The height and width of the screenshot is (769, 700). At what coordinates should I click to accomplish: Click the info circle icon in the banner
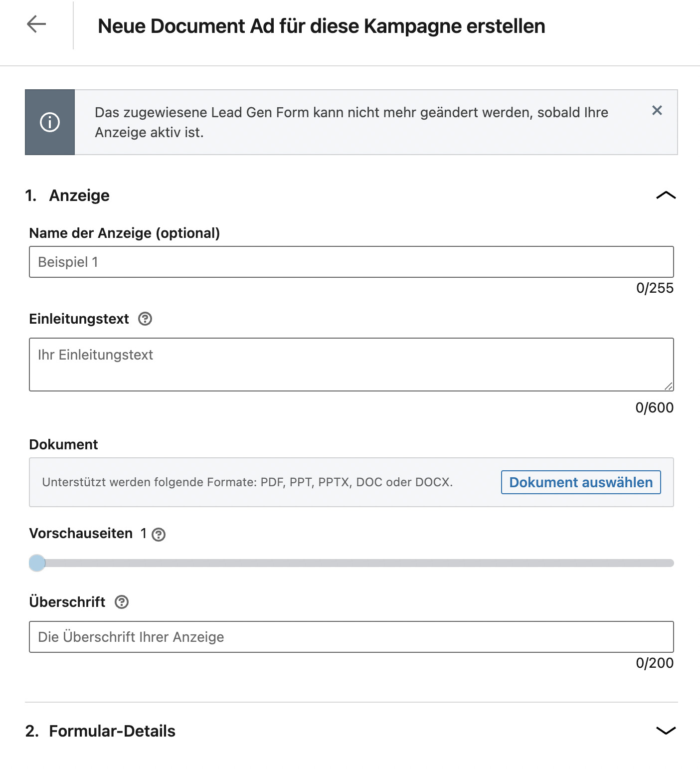point(50,122)
